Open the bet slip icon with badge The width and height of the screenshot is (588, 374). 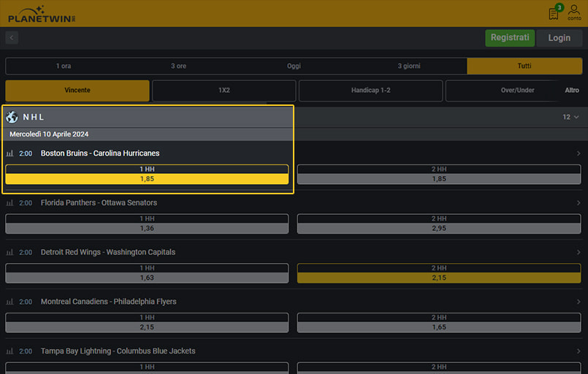(x=555, y=12)
